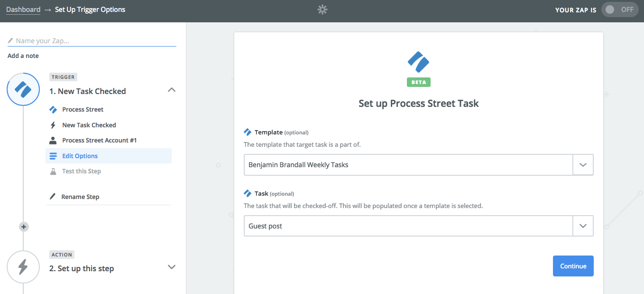Click the lightning bolt action step icon
The width and height of the screenshot is (644, 294).
click(x=23, y=266)
